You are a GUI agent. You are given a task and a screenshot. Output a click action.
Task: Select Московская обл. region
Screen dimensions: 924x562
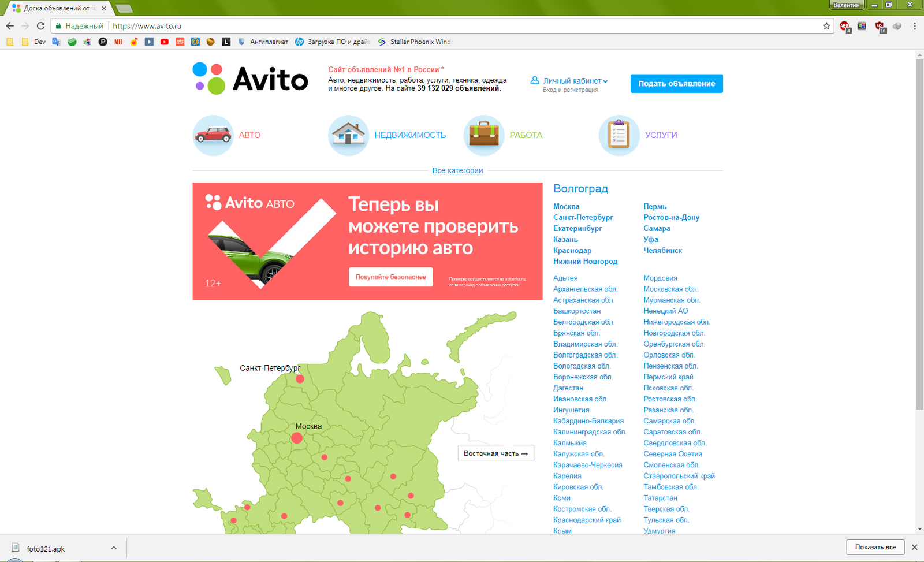670,289
